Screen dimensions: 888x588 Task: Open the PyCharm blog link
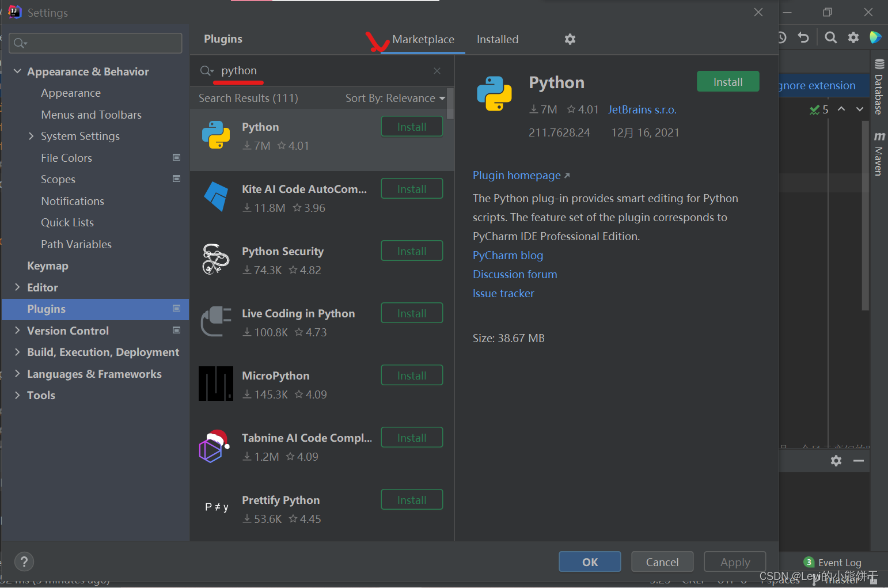508,255
